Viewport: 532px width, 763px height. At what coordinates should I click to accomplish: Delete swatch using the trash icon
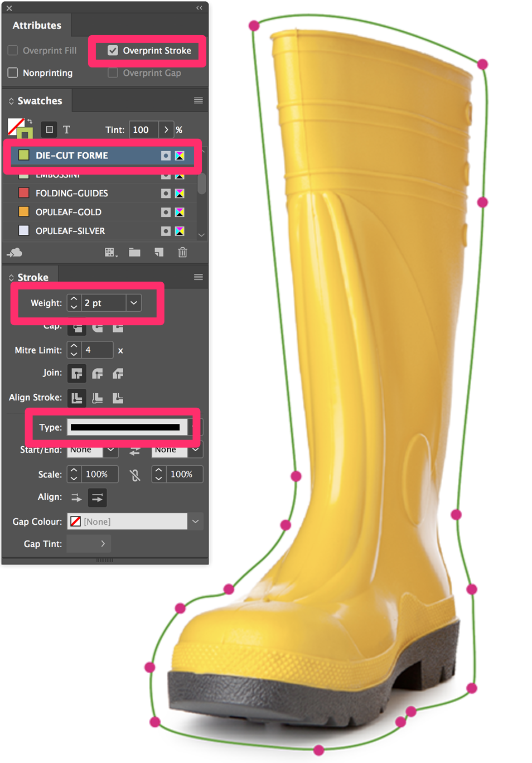pos(182,253)
